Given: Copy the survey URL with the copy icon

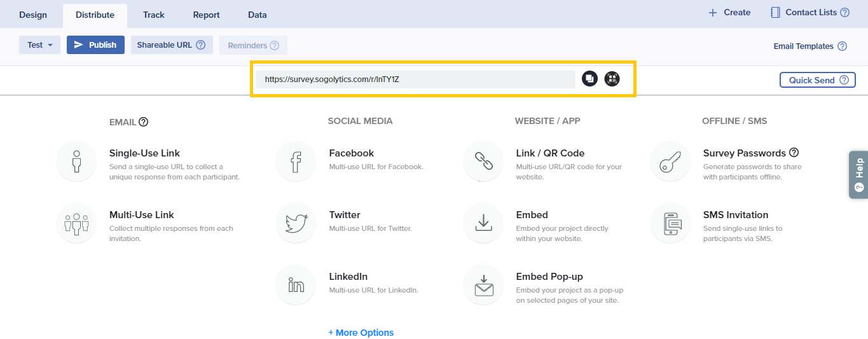Looking at the screenshot, I should pos(589,79).
